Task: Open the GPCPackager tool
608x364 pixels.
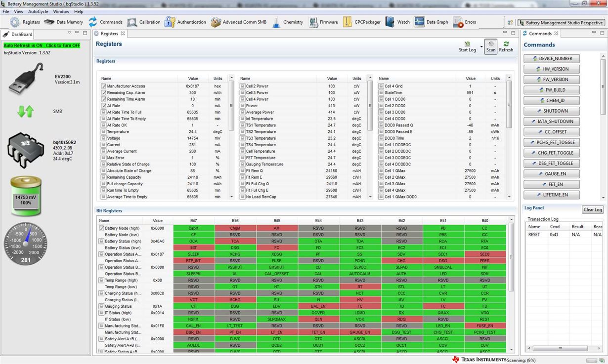Action: tap(361, 22)
